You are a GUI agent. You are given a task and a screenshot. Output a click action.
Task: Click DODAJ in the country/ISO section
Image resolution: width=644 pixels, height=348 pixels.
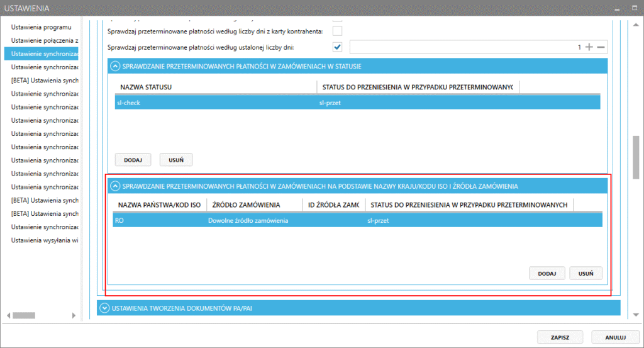pyautogui.click(x=547, y=274)
